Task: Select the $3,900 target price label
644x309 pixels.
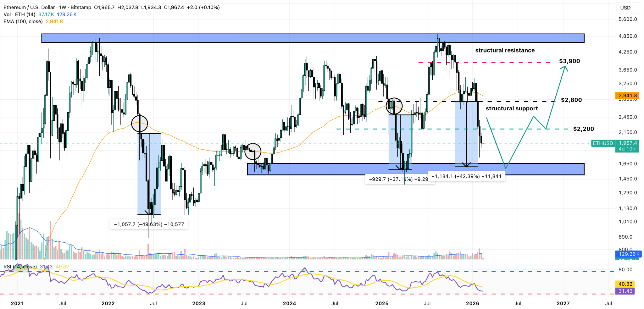Action: click(x=569, y=61)
